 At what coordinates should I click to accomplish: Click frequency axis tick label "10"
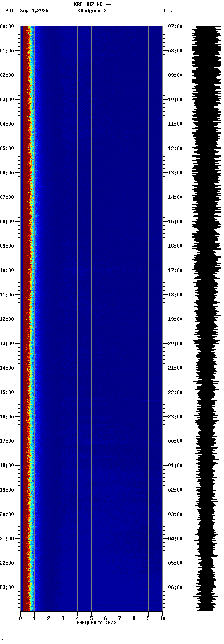tap(162, 618)
